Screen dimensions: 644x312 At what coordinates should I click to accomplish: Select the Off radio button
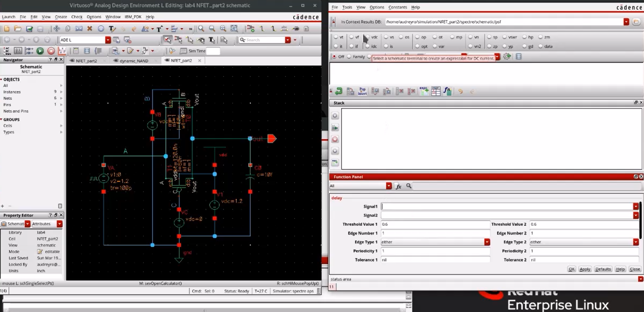tap(334, 57)
